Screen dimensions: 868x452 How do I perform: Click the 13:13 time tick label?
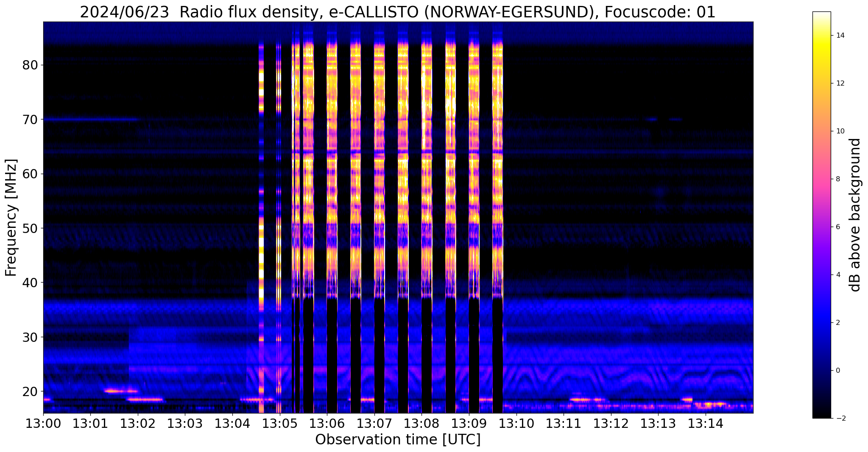click(658, 423)
